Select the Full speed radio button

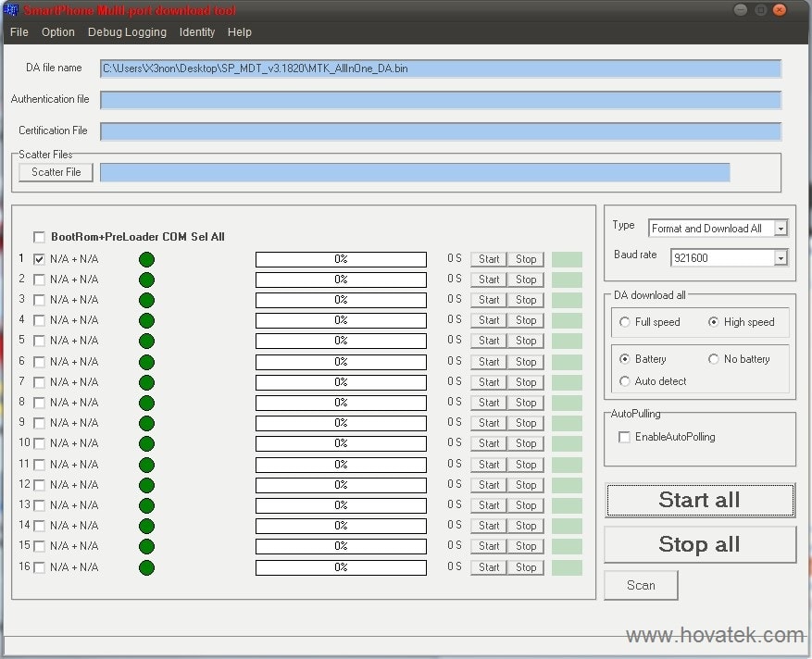pos(625,322)
